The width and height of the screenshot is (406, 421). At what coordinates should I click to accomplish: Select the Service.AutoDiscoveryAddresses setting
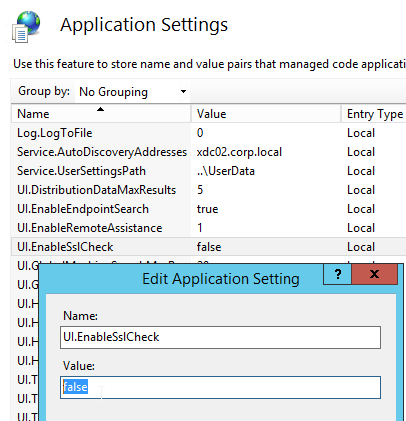[102, 152]
